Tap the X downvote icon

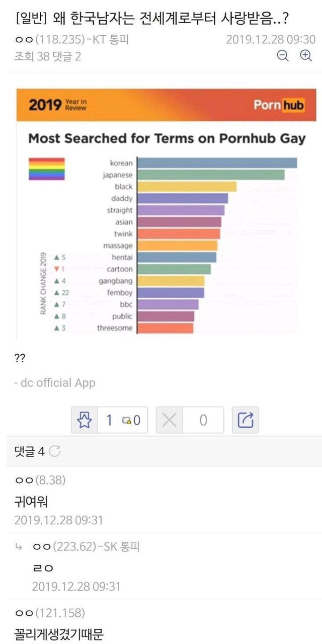[x=170, y=420]
